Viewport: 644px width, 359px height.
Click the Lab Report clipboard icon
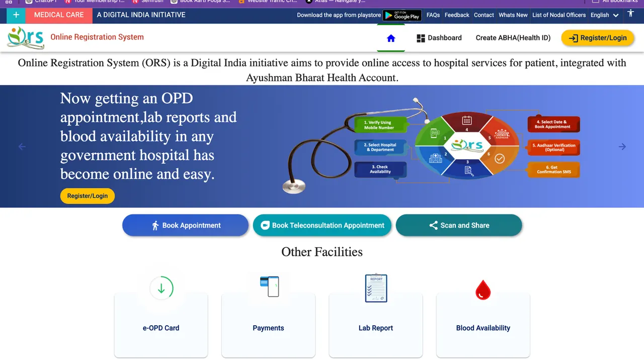(376, 288)
